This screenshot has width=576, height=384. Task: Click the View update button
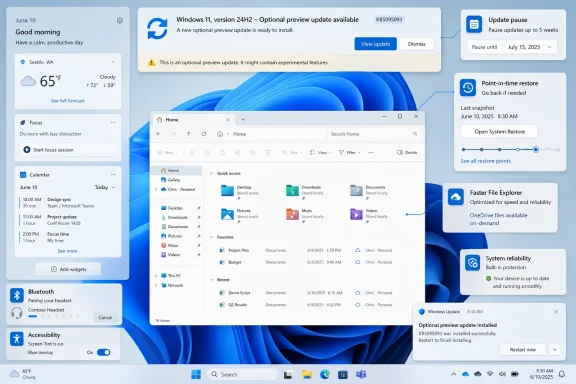coord(375,44)
